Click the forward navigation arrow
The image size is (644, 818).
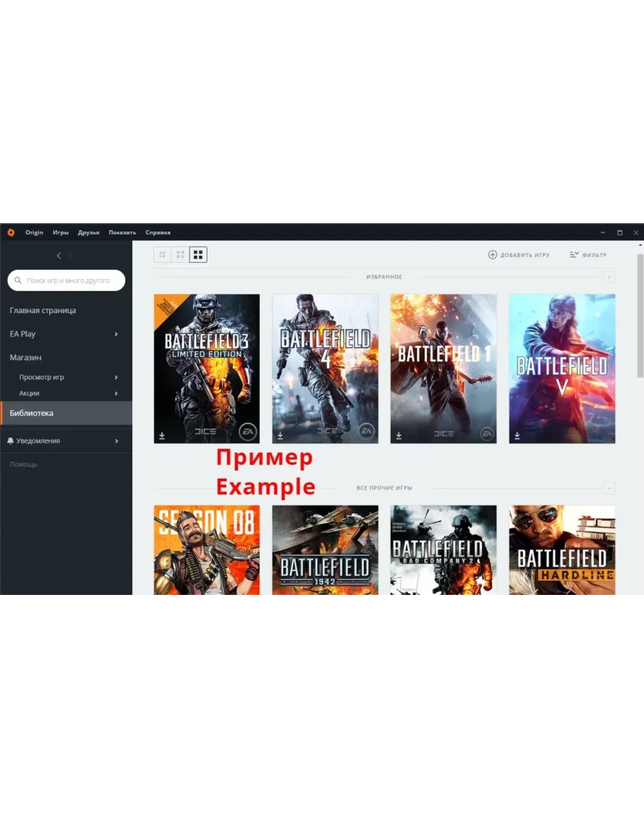71,256
